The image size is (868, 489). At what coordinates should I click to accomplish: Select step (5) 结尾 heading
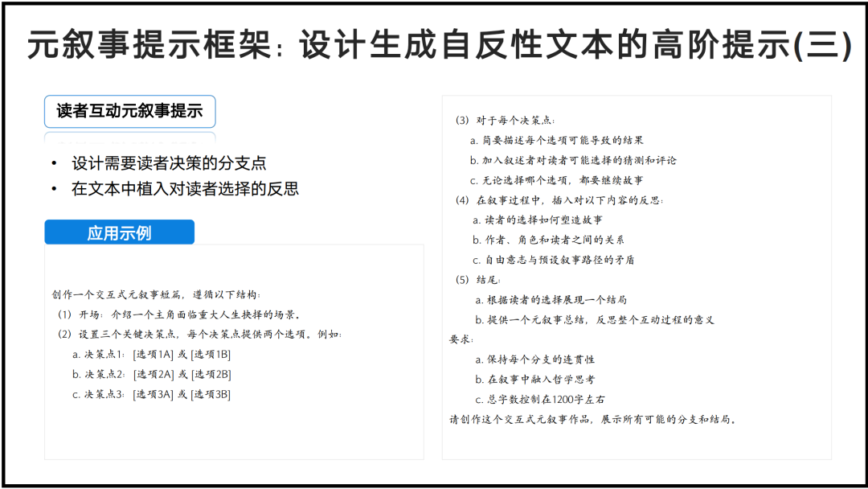point(478,280)
